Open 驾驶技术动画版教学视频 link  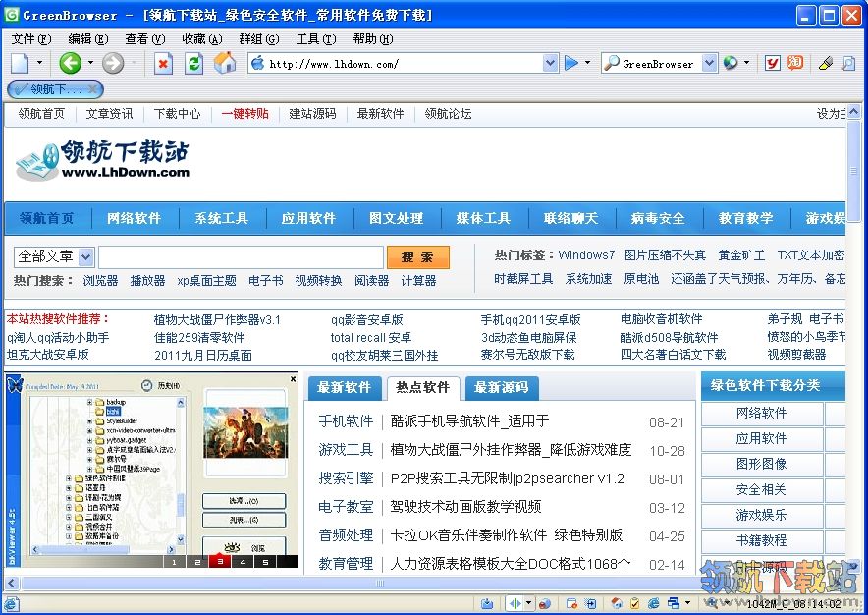click(x=465, y=506)
